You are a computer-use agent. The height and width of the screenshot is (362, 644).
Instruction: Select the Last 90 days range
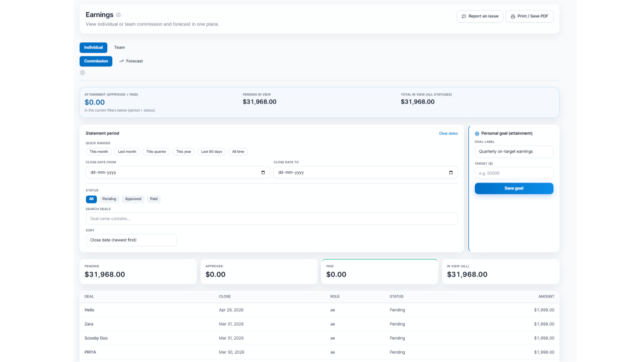point(211,152)
